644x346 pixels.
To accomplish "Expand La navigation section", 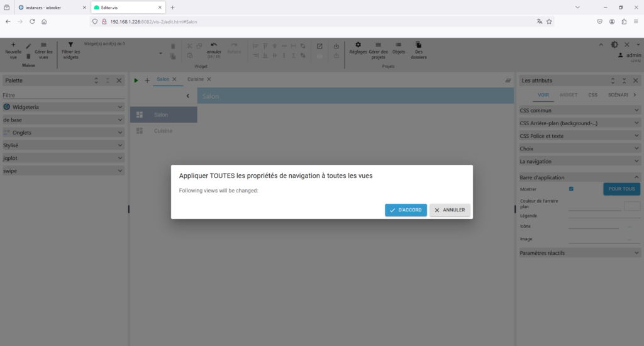I will coord(579,161).
